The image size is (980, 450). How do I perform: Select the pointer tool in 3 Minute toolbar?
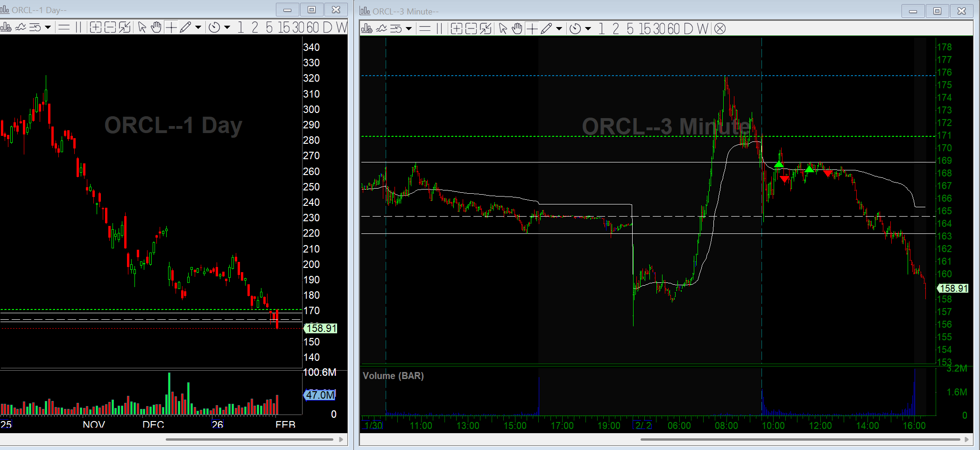click(x=503, y=28)
